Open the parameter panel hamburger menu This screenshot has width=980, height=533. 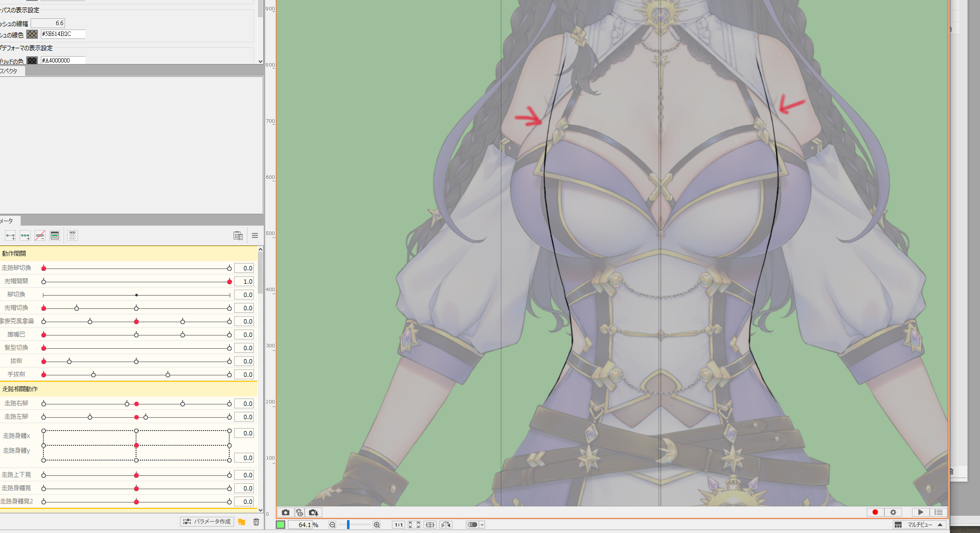255,236
